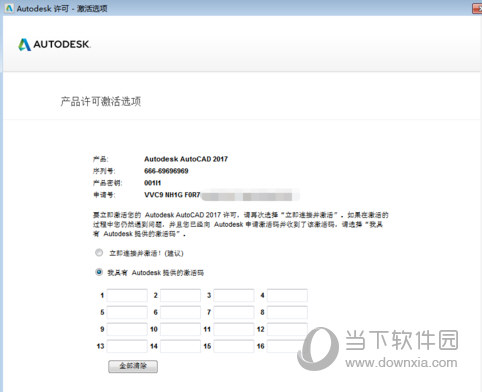Click the heading 产品许可激活选项
This screenshot has height=392, width=482.
click(101, 101)
